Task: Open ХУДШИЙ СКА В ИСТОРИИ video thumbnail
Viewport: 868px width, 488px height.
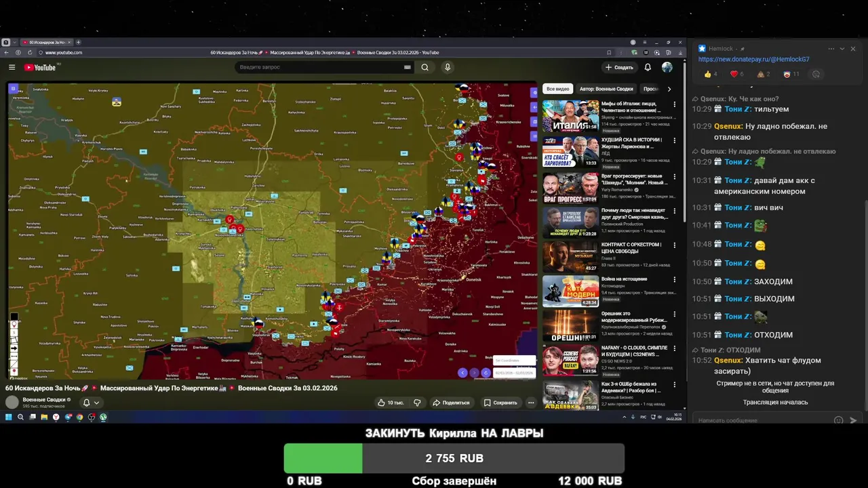Action: (x=570, y=151)
